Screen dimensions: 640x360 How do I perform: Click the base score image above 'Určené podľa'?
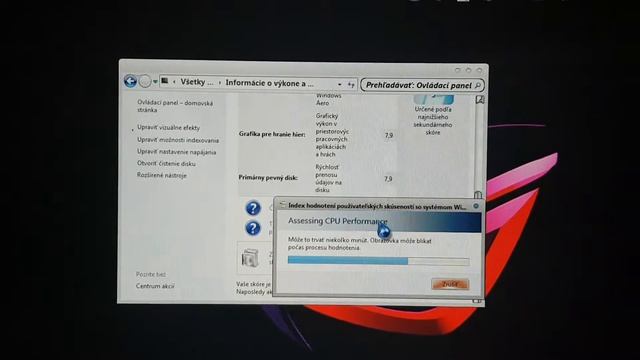click(433, 99)
